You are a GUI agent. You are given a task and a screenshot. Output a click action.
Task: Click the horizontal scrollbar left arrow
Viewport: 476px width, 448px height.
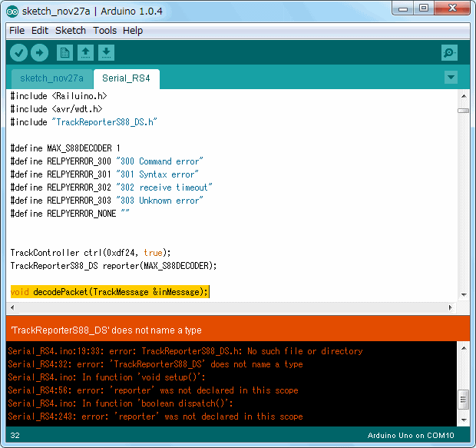pos(12,307)
